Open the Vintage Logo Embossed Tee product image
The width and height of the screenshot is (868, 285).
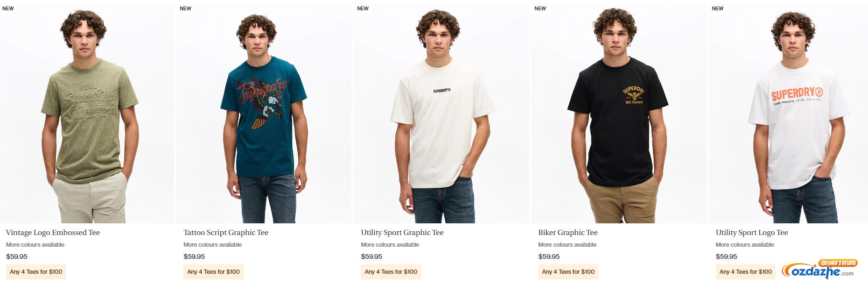click(87, 112)
